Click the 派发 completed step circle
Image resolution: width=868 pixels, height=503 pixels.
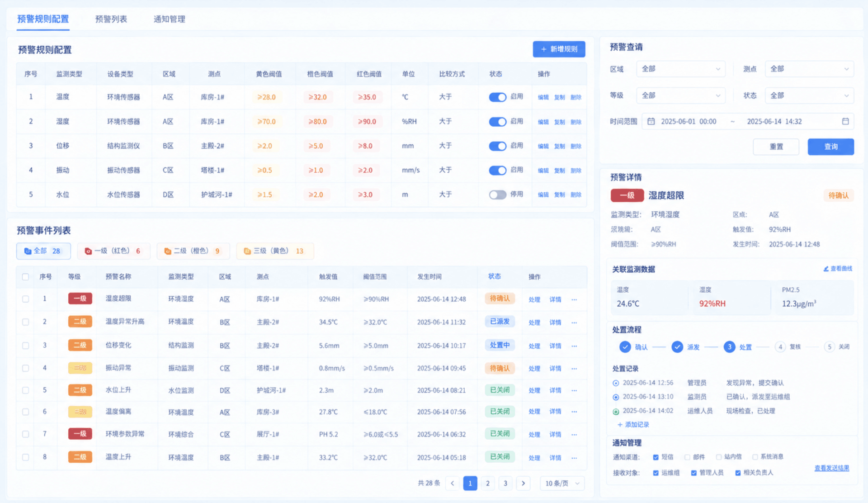(677, 347)
